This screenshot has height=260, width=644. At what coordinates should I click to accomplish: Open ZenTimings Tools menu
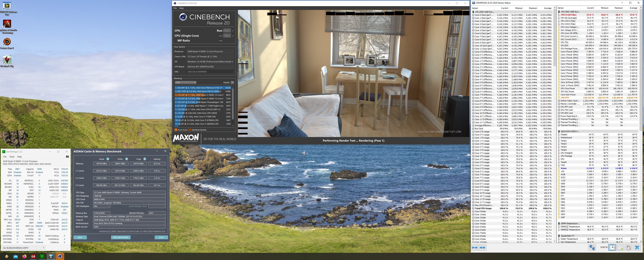(12, 157)
